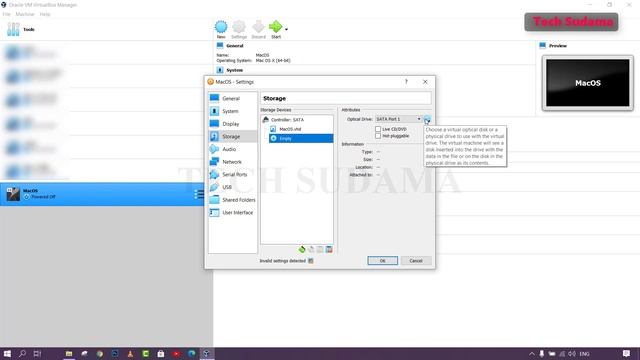This screenshot has height=360, width=640.
Task: Open the MacOS machine list menu icon
Action: pyautogui.click(x=199, y=194)
